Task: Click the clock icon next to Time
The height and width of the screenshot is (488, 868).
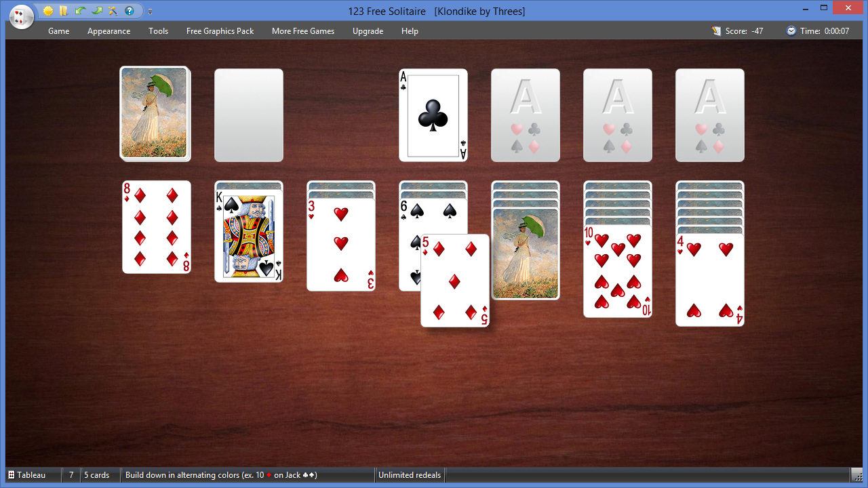Action: (x=791, y=30)
